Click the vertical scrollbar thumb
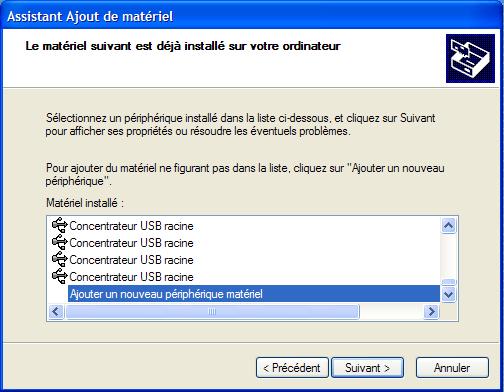The image size is (504, 392). (449, 282)
